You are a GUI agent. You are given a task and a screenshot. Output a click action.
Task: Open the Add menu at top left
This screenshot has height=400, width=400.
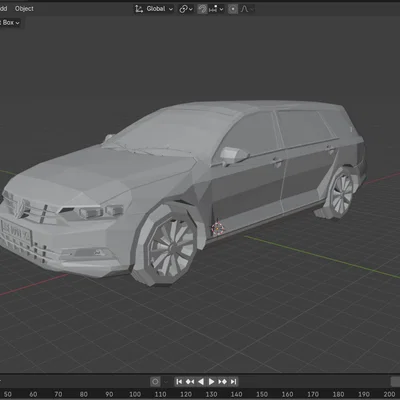[x=3, y=9]
